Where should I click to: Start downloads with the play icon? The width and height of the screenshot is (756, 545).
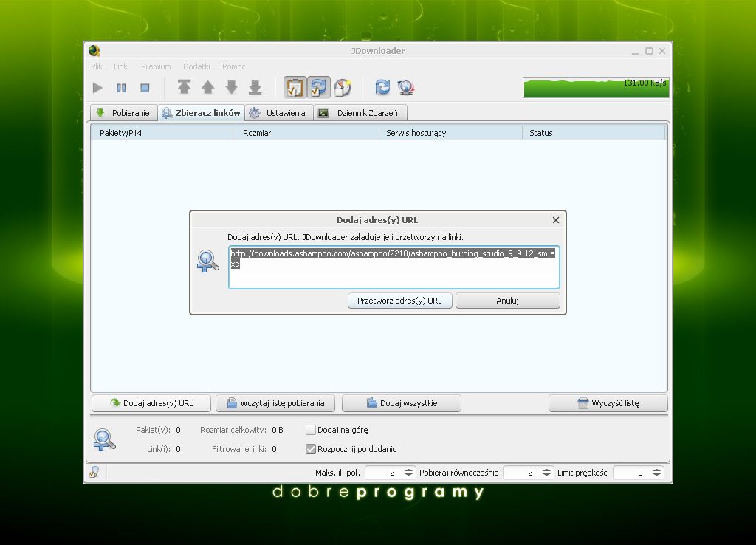(97, 88)
